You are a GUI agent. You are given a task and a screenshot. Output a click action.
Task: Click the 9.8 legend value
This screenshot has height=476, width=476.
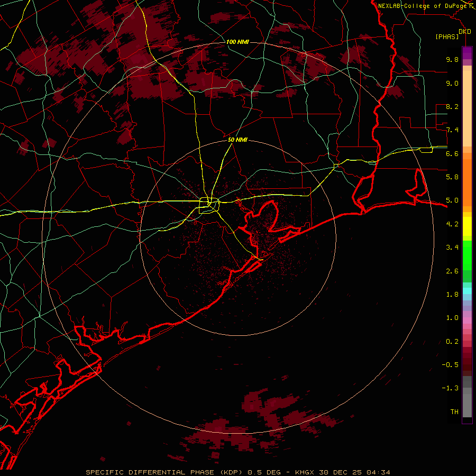click(452, 59)
